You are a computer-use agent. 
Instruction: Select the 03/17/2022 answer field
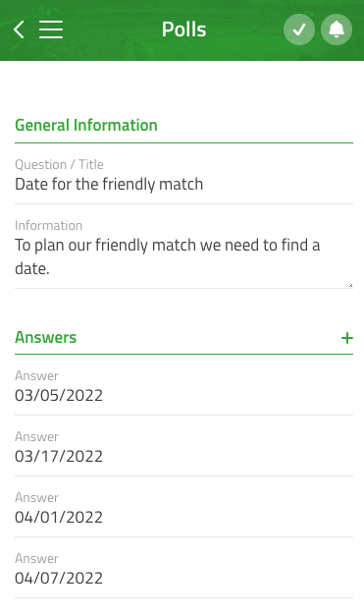click(x=183, y=457)
